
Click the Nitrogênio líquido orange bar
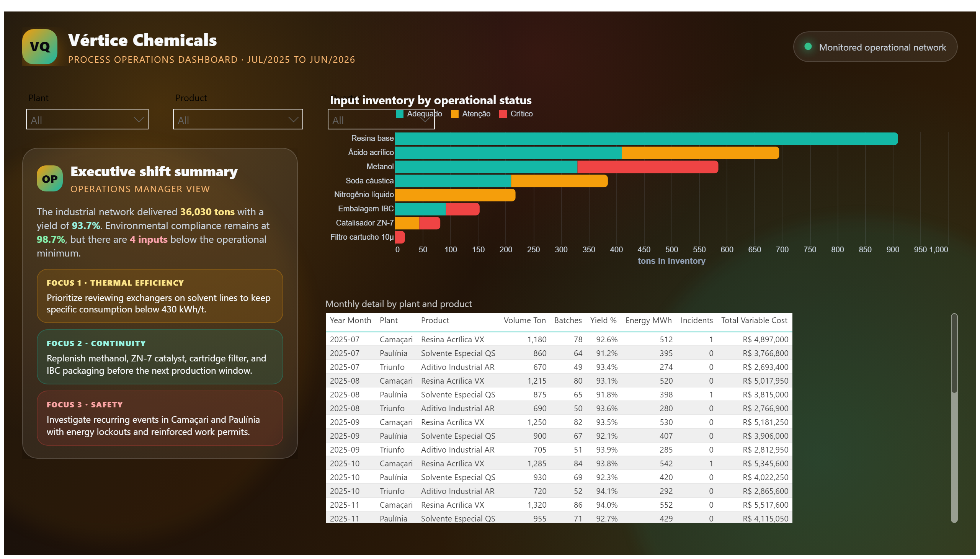pyautogui.click(x=455, y=195)
